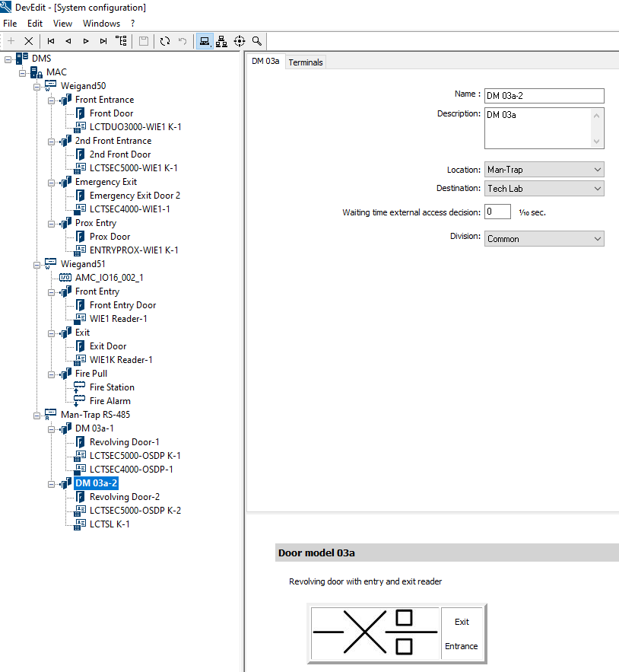Collapse the Weigand50 tree node
Viewport: 619px width, 672px height.
tap(37, 86)
